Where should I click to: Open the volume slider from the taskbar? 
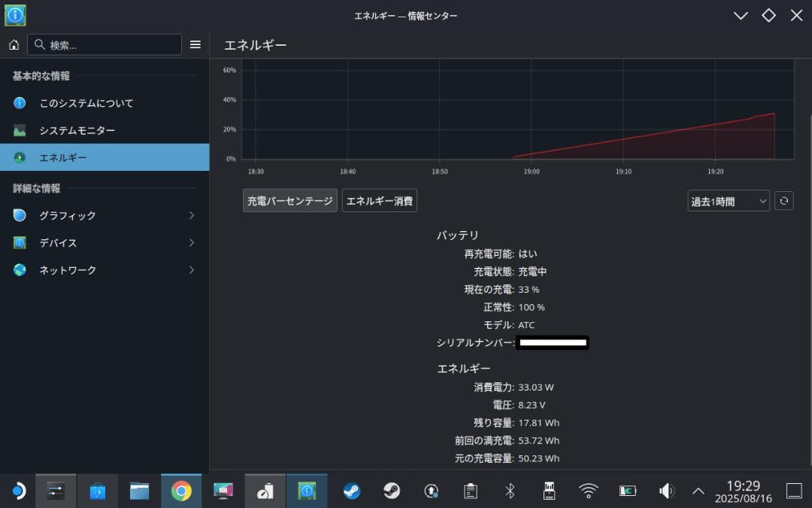[x=665, y=490]
